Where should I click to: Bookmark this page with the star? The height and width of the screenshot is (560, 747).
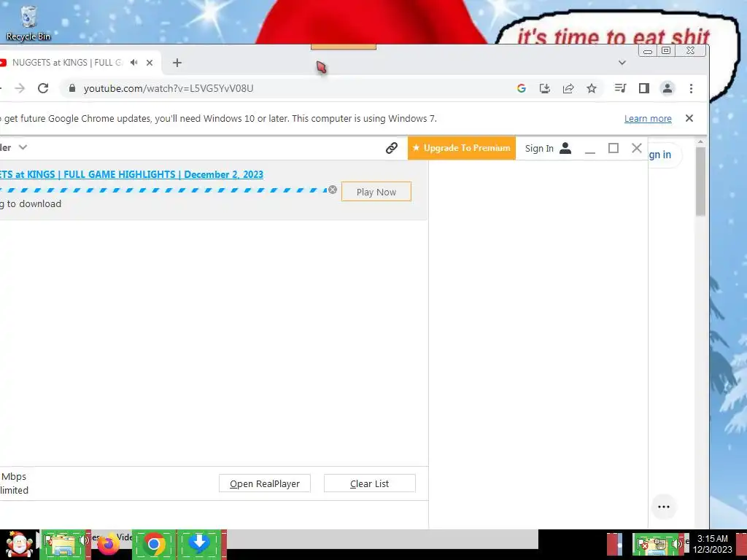592,88
